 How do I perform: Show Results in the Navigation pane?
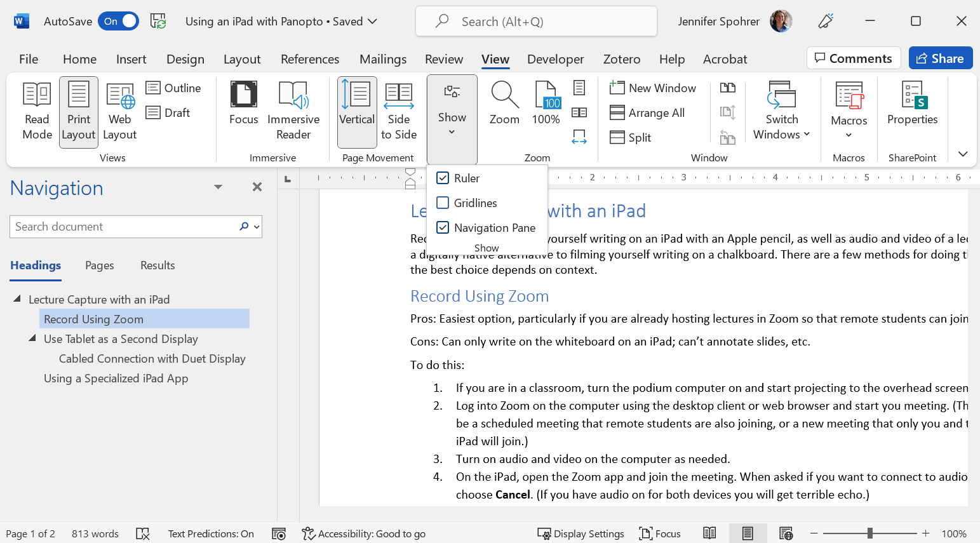pos(158,265)
